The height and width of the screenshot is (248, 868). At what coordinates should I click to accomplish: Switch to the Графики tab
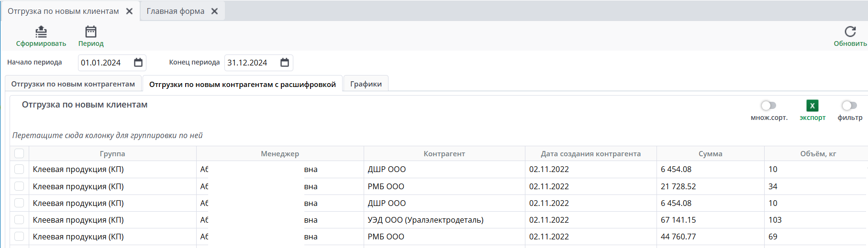(x=366, y=84)
